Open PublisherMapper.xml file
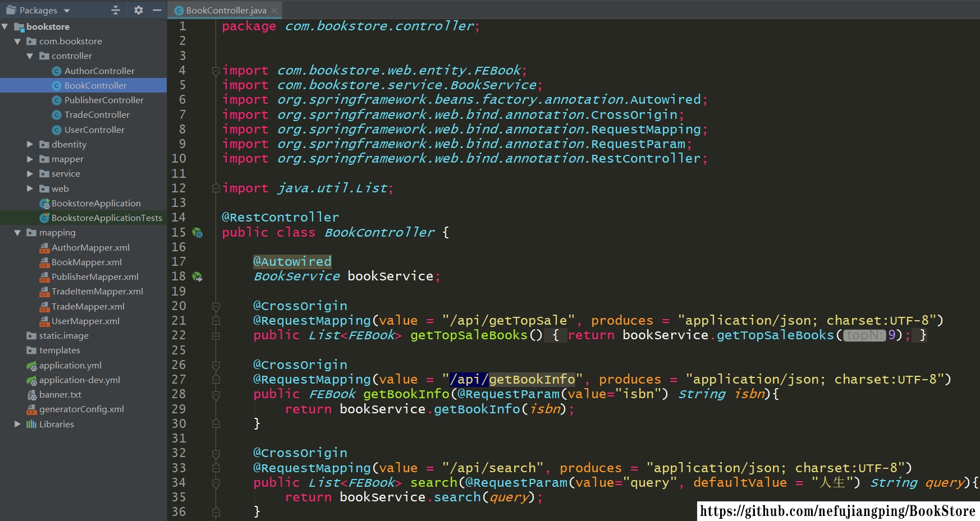The image size is (980, 521). 95,276
